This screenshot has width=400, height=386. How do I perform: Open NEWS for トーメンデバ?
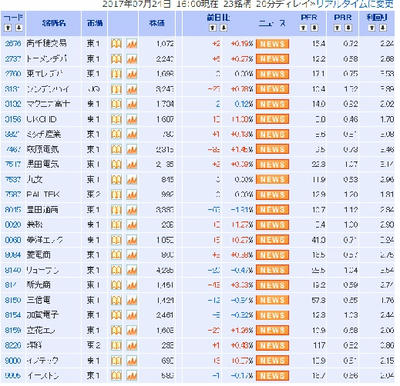tap(272, 59)
